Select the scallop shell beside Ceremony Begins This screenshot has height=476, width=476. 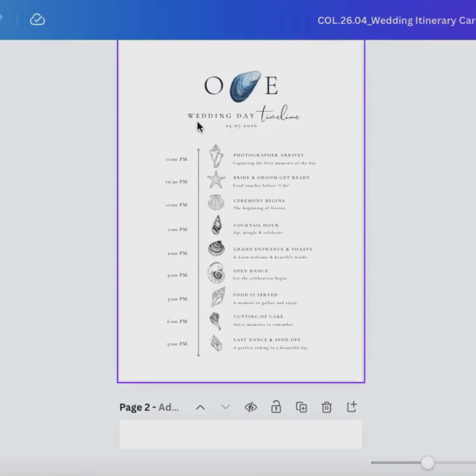pos(216,202)
